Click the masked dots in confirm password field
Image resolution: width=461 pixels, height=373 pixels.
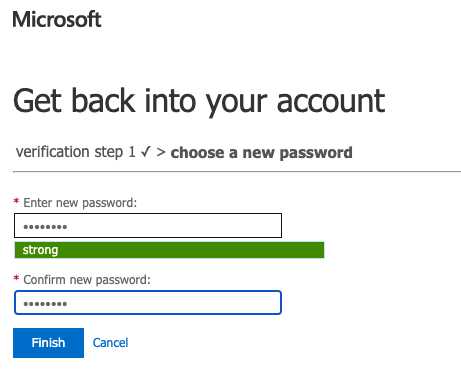(x=45, y=304)
